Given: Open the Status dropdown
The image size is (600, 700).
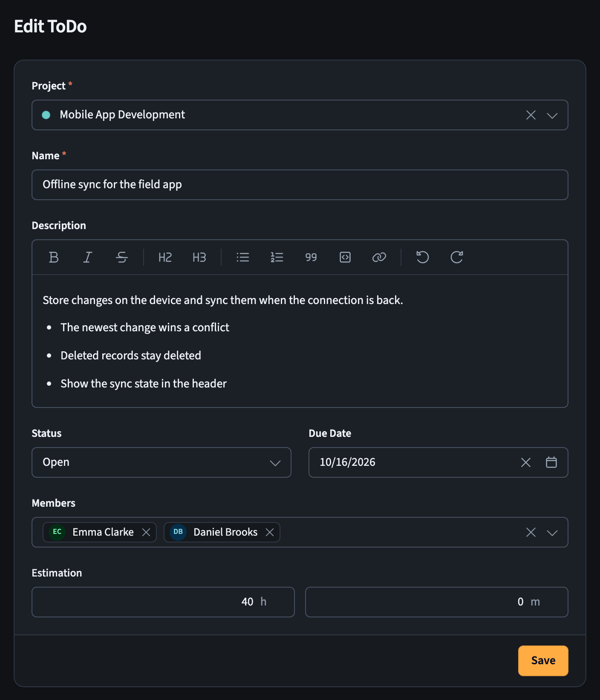Looking at the screenshot, I should 162,462.
